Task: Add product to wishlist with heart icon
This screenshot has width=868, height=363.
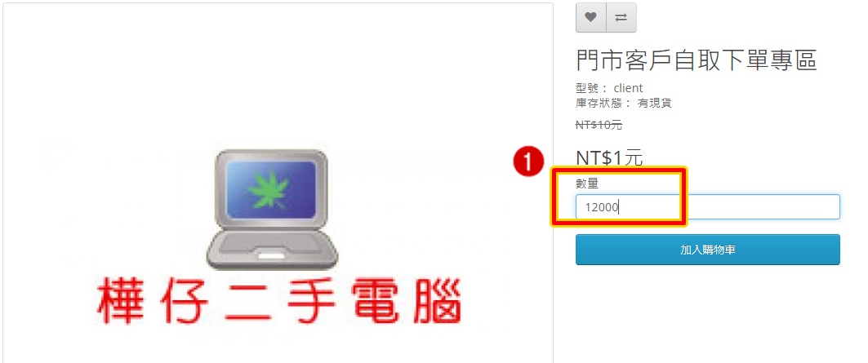Action: pyautogui.click(x=590, y=18)
